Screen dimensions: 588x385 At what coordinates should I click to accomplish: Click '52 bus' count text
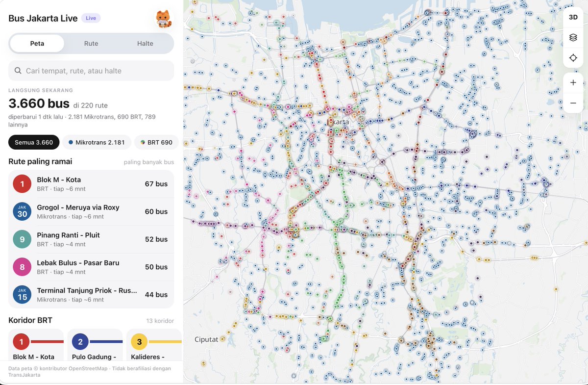pyautogui.click(x=156, y=239)
